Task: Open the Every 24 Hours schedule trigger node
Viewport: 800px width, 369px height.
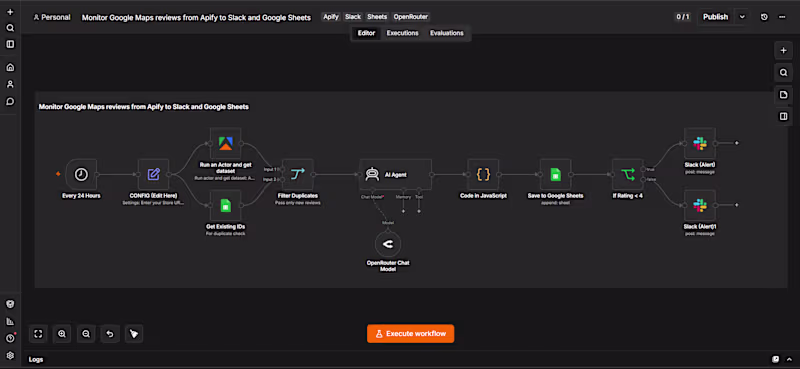Action: tap(81, 174)
